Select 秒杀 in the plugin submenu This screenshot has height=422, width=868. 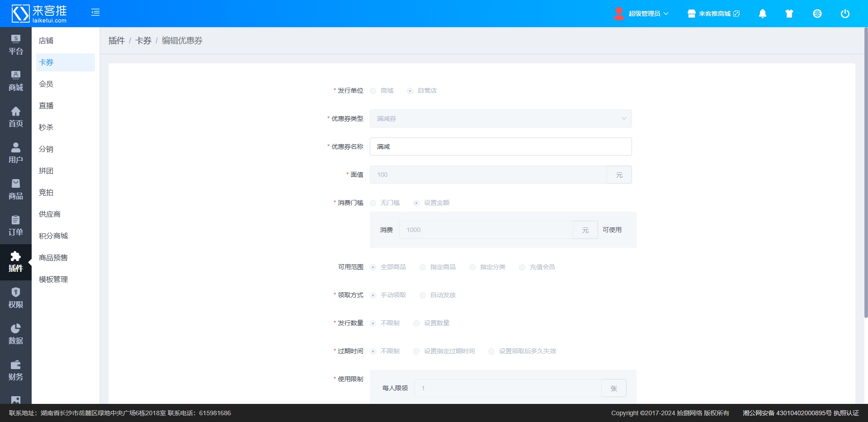pyautogui.click(x=46, y=128)
